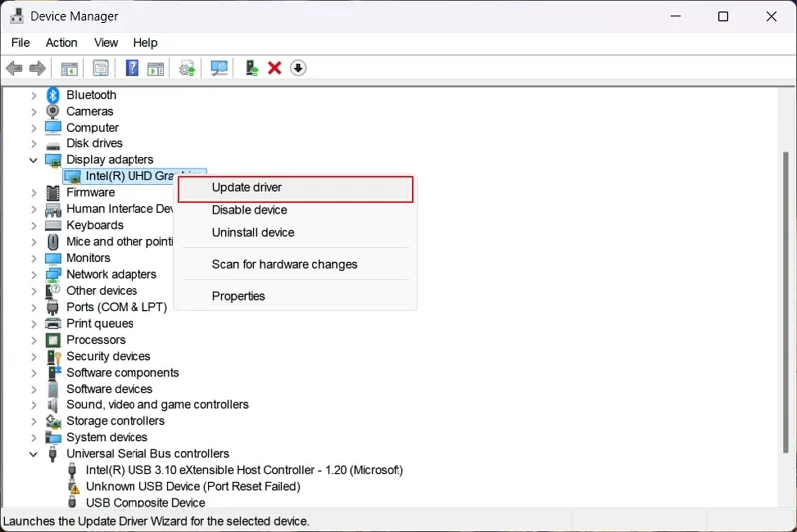Go back with the toolbar Back arrow
Screen dimensions: 797x532
click(x=14, y=68)
